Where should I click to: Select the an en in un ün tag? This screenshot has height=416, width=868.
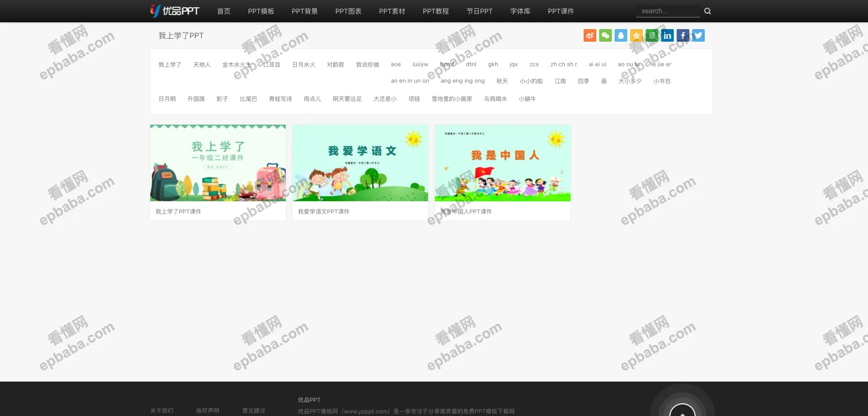[x=410, y=81]
